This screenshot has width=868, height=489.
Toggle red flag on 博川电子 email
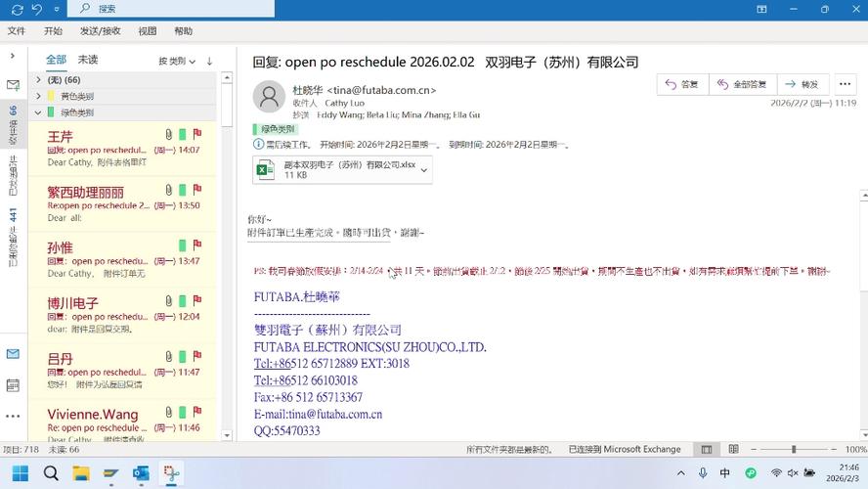tap(197, 300)
